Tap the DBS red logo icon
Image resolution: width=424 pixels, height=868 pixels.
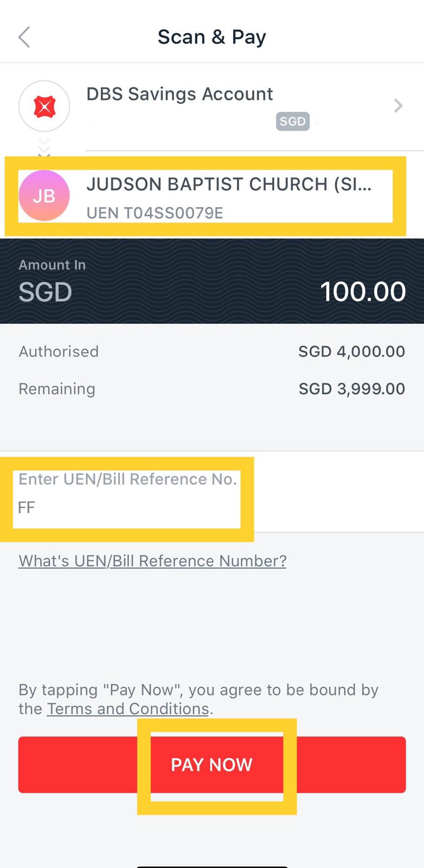44,106
